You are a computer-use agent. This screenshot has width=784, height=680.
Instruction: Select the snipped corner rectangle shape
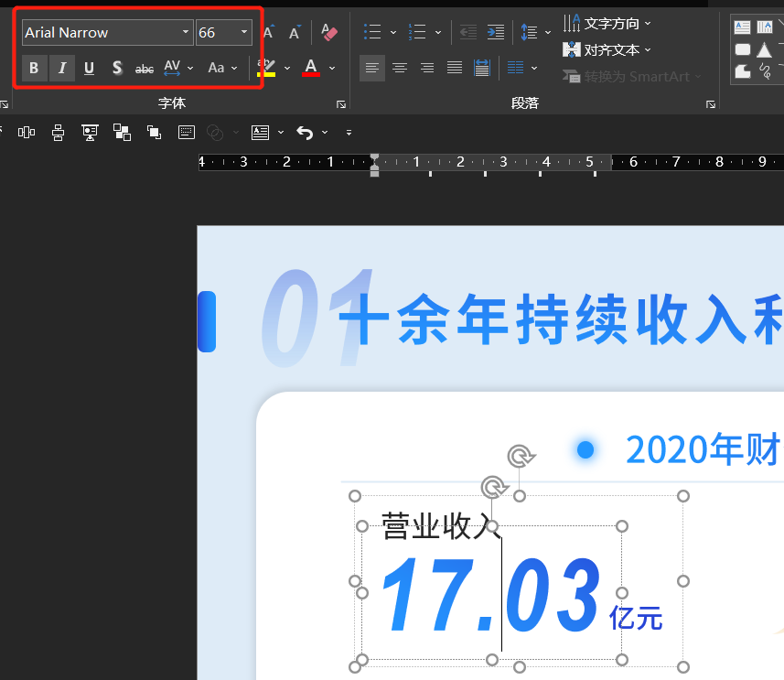pos(743,71)
